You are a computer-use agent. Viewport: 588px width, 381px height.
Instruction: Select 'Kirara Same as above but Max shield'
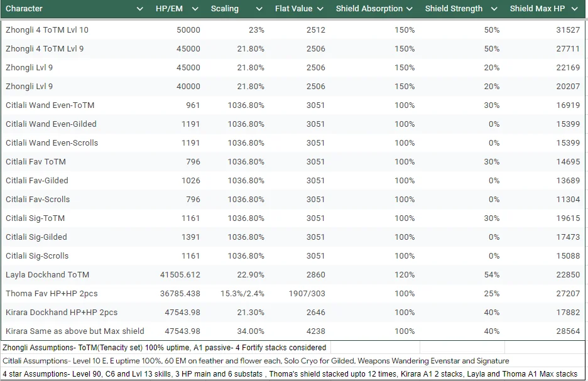coord(75,331)
